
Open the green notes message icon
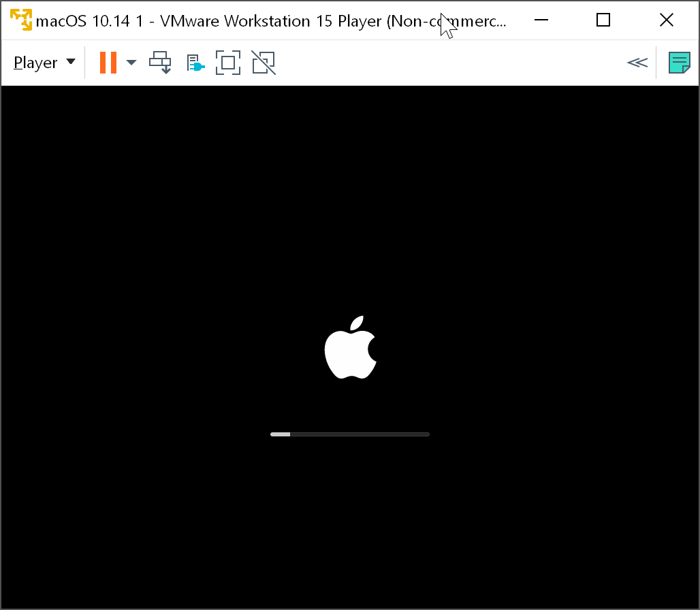coord(680,63)
